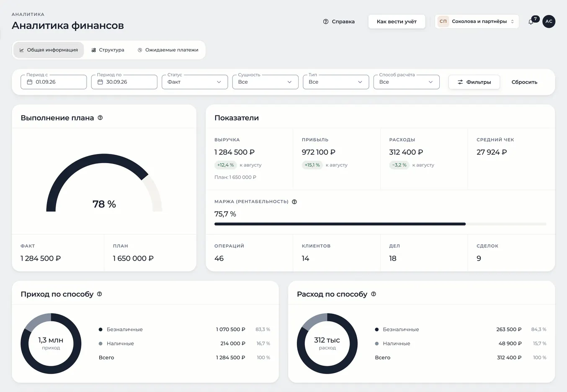Click the help icon beside Выполнение плана
The image size is (567, 392).
click(x=100, y=118)
